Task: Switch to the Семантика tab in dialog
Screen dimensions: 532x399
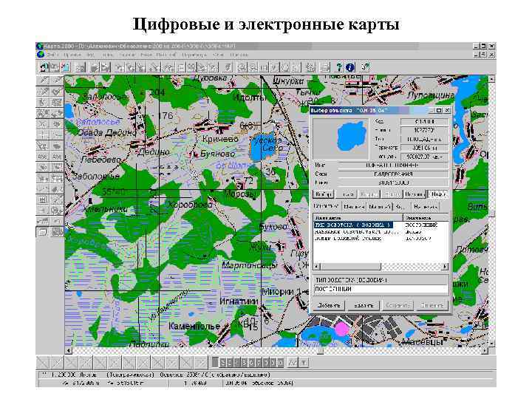Action: [x=327, y=206]
